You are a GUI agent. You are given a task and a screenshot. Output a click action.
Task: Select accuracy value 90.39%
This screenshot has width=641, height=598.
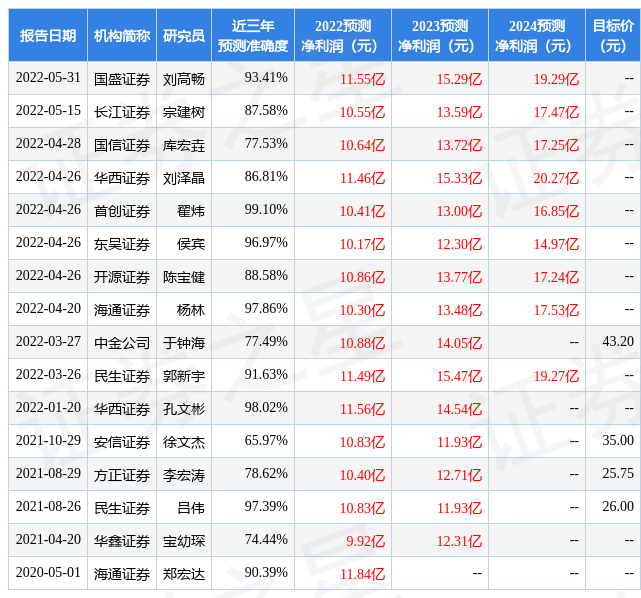266,573
